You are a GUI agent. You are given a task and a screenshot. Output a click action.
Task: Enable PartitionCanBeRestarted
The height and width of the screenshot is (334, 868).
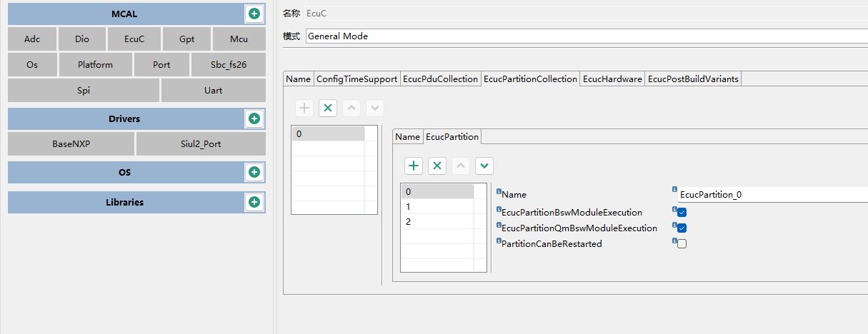tap(682, 244)
